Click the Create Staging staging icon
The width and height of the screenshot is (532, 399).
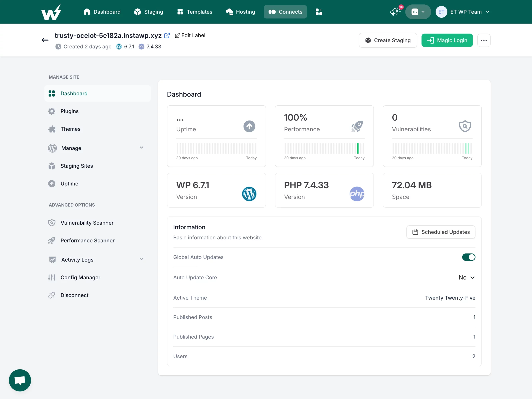pos(368,40)
